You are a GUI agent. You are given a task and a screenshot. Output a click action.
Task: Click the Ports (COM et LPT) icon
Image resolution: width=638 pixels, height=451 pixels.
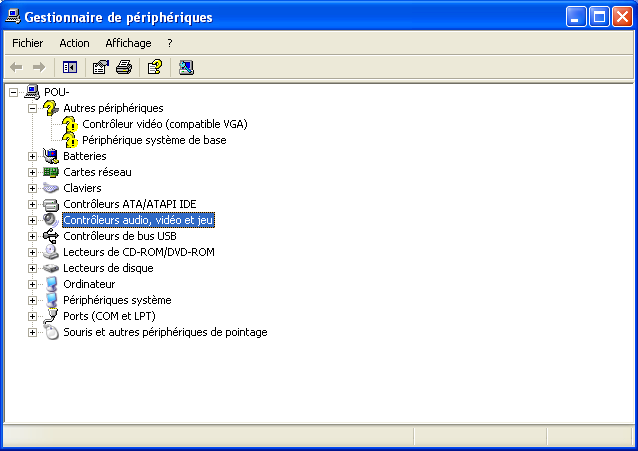click(51, 316)
